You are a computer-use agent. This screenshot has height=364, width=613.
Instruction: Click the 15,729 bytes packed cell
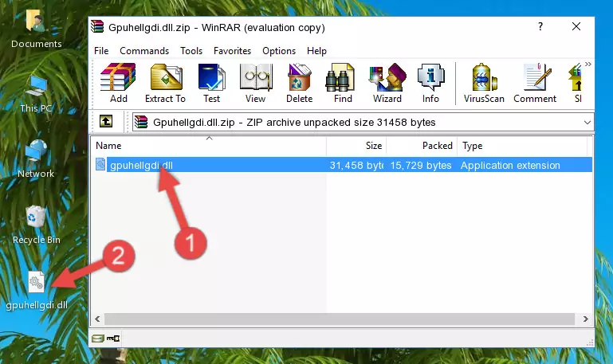(421, 165)
